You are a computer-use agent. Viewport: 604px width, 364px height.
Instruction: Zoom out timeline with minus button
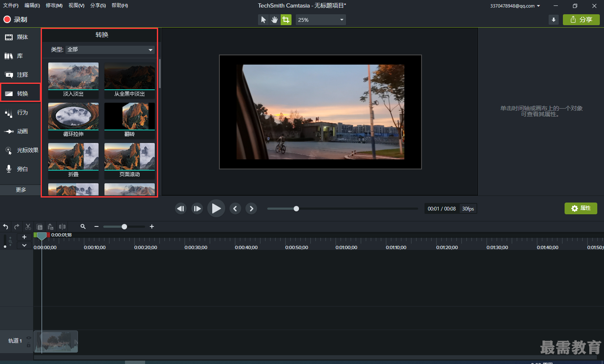click(96, 226)
